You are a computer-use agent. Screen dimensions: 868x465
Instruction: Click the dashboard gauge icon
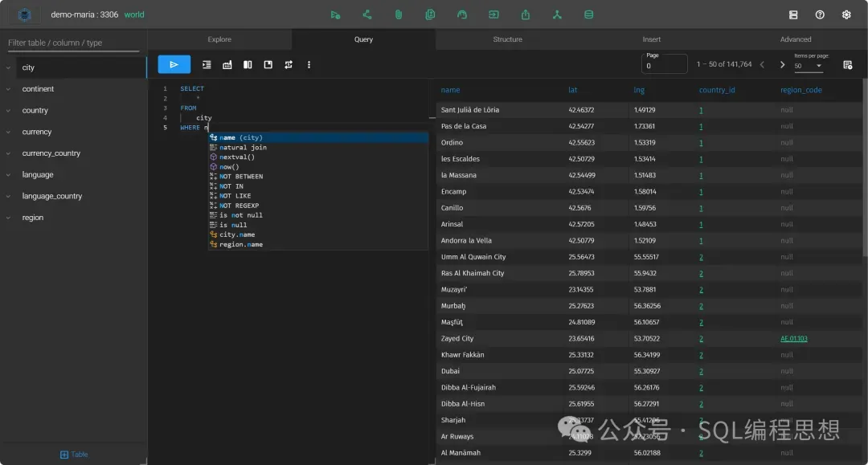click(x=461, y=15)
